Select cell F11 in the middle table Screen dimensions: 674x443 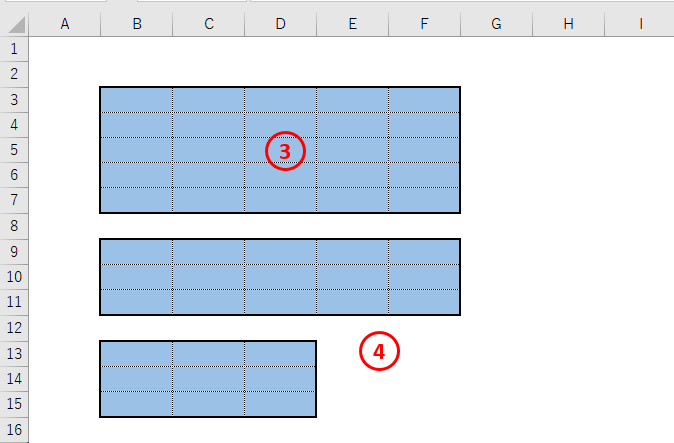pyautogui.click(x=424, y=302)
